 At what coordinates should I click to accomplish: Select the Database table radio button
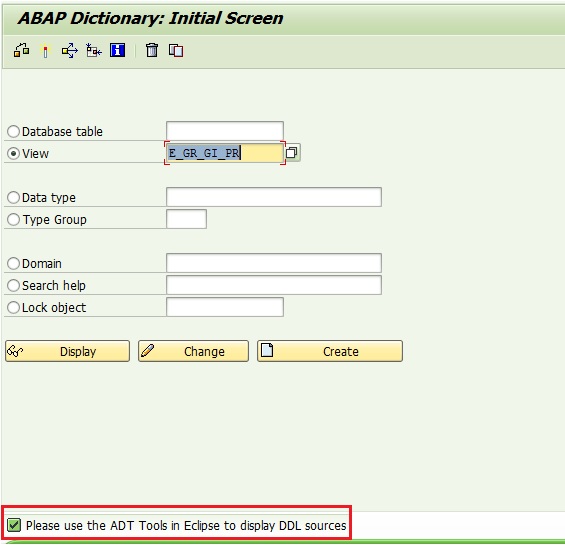[x=13, y=131]
